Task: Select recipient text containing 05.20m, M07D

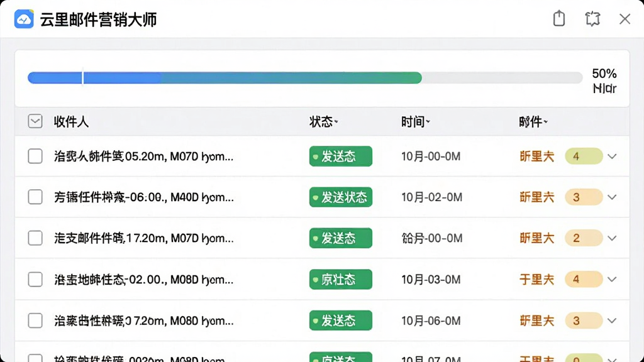Action: coord(144,156)
